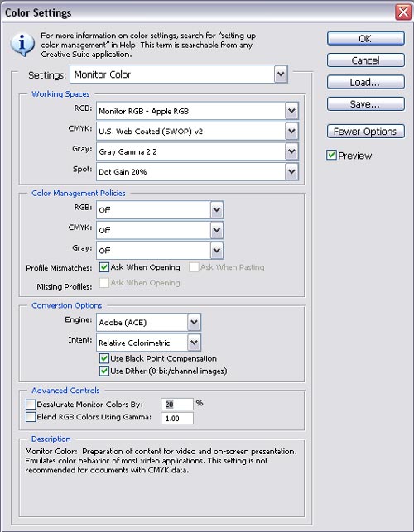Click the Conversion Options heading
Image resolution: width=414 pixels, height=532 pixels.
click(x=66, y=305)
